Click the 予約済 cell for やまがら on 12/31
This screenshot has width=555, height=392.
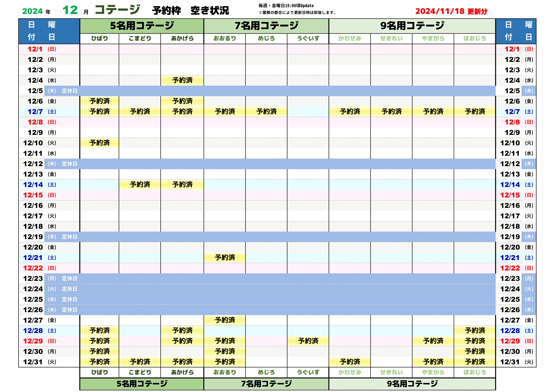click(x=433, y=362)
